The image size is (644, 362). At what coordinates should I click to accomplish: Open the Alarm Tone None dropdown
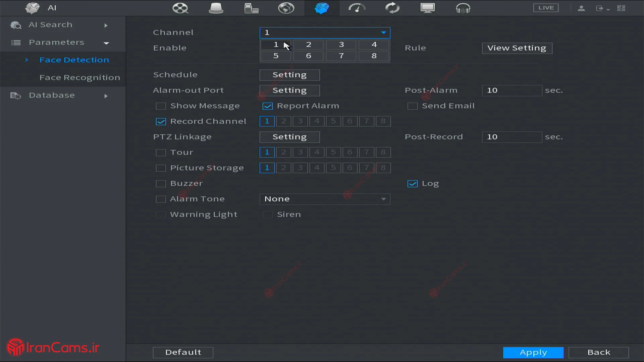pos(324,199)
